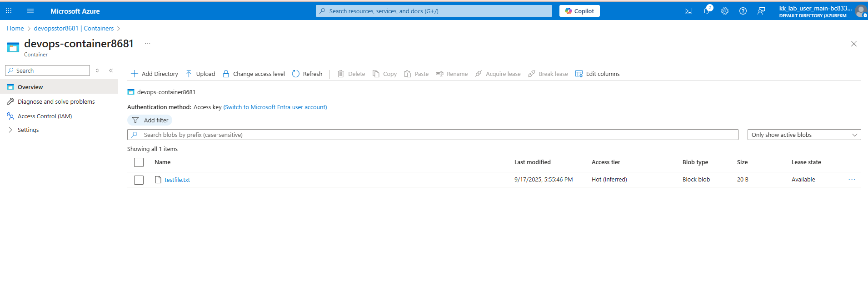Click the 'Available' lease state cell
Image resolution: width=868 pixels, height=287 pixels.
(x=803, y=179)
